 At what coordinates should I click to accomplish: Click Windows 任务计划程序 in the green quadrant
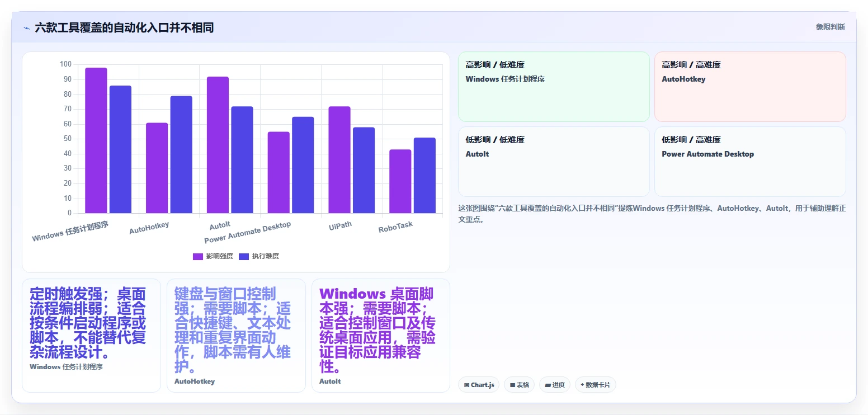coord(505,79)
